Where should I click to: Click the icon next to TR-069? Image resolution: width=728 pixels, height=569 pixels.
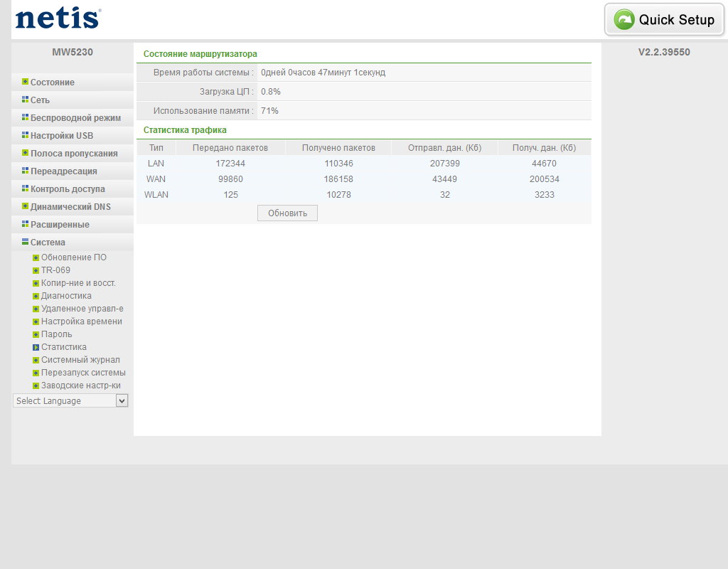click(36, 270)
